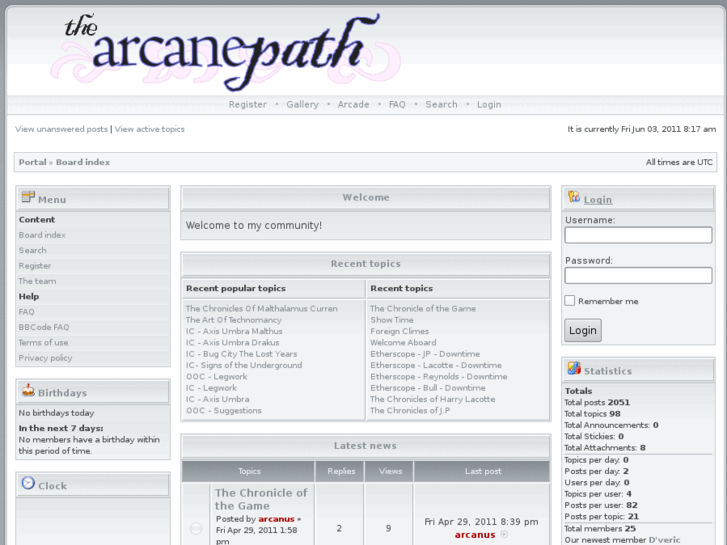Open newest member D'veric profile

click(664, 540)
